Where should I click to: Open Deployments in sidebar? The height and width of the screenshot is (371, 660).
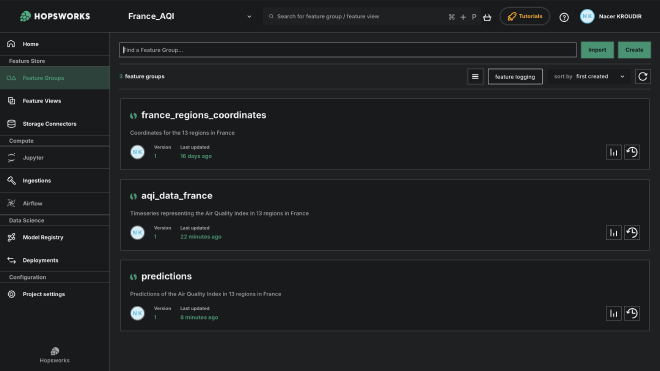coord(55,260)
